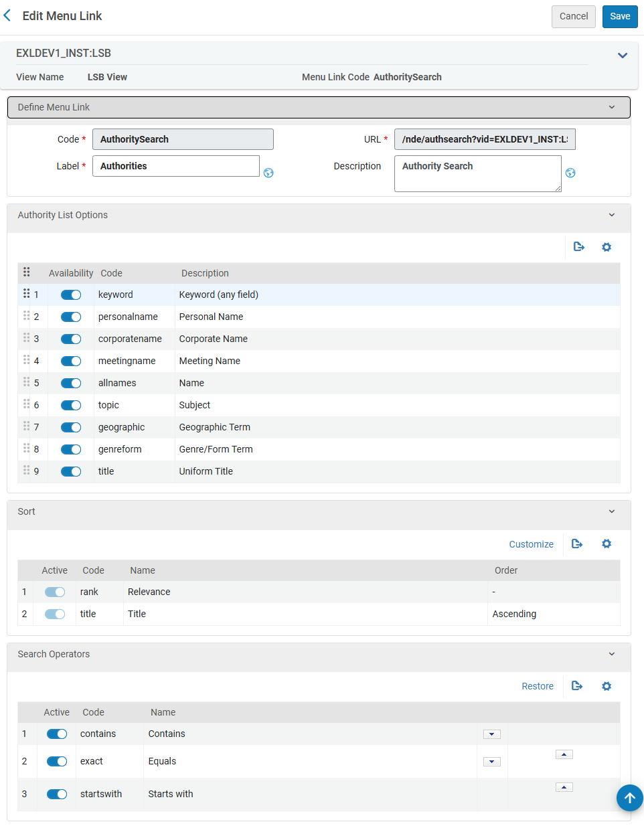
Task: Grab drag handle for personalname row
Action: [x=27, y=315]
